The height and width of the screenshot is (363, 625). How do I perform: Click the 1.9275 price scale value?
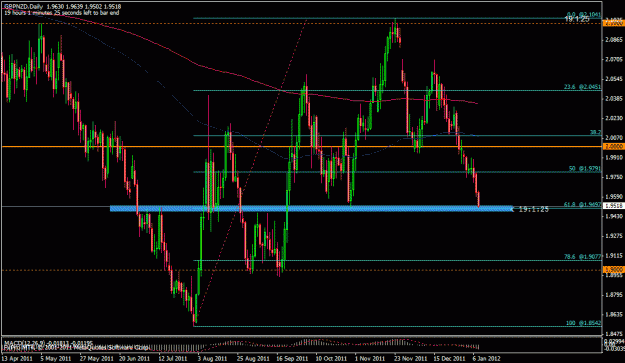pyautogui.click(x=613, y=236)
